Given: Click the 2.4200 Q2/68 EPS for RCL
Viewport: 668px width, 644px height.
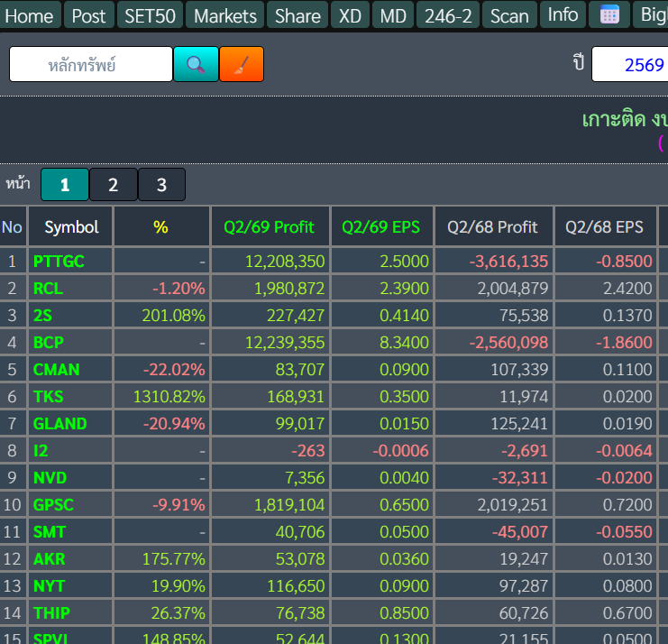Looking at the screenshot, I should (627, 289).
